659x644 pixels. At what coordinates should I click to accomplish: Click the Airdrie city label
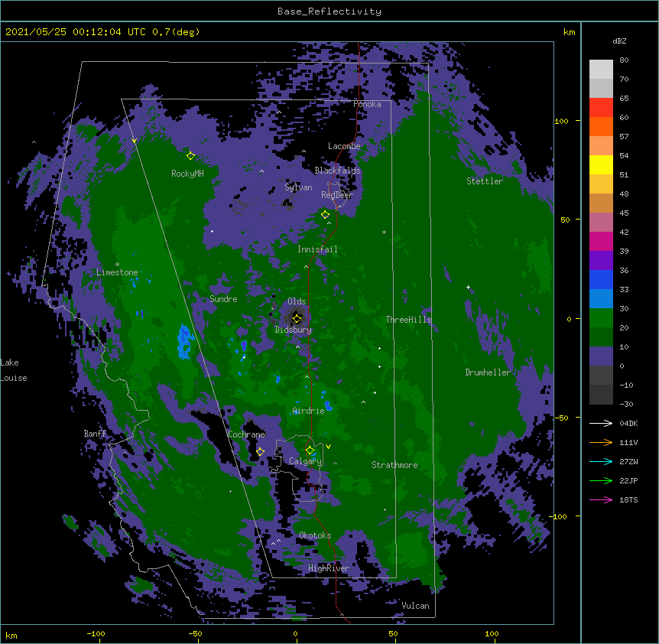coord(308,411)
